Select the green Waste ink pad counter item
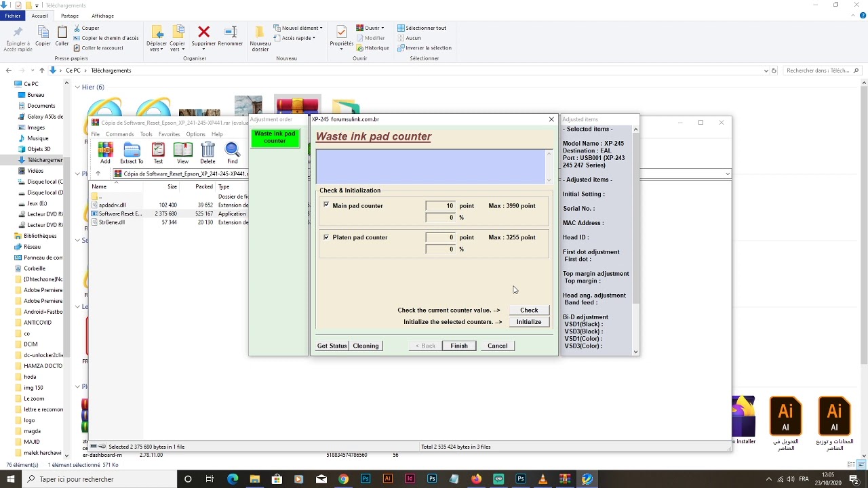Viewport: 868px width, 488px height. click(275, 138)
